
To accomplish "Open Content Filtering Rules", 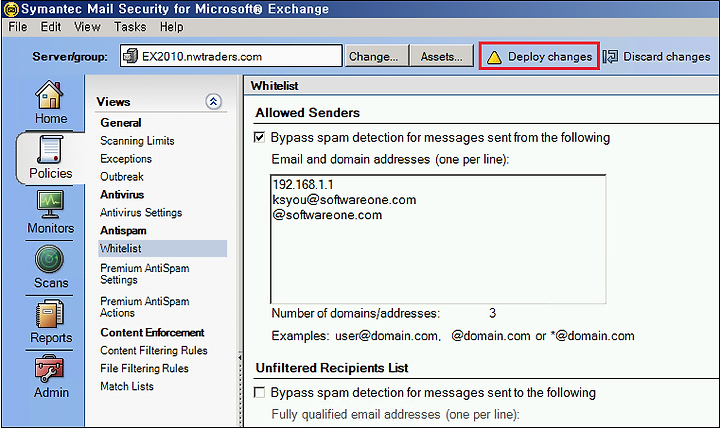I will point(154,350).
